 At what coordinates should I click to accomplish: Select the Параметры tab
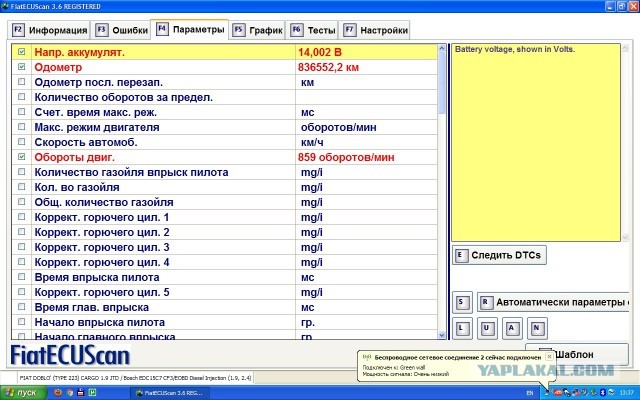point(190,29)
